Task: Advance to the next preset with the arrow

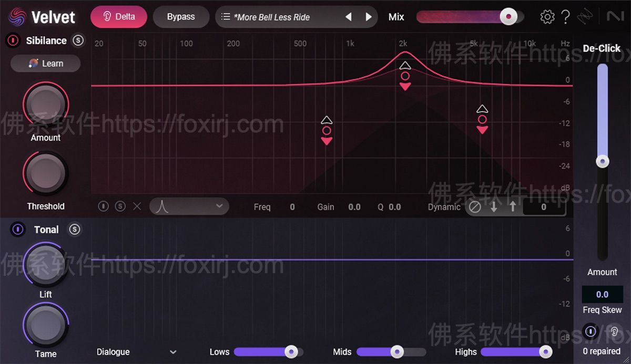Action: click(x=368, y=16)
